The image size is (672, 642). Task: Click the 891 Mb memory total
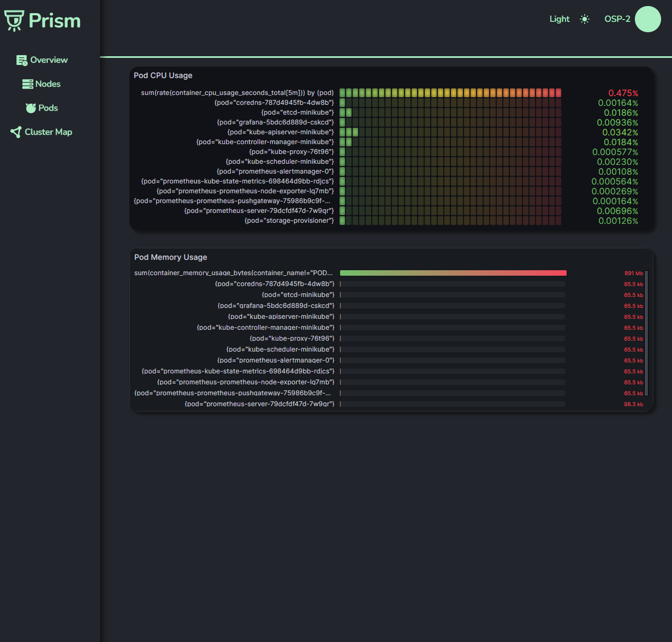point(634,274)
